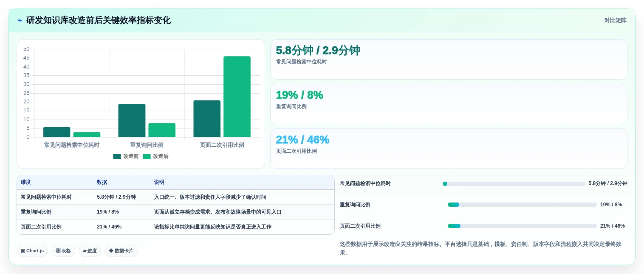644x274 pixels.
Task: Select the 21% / 46% data card value
Action: (x=302, y=140)
